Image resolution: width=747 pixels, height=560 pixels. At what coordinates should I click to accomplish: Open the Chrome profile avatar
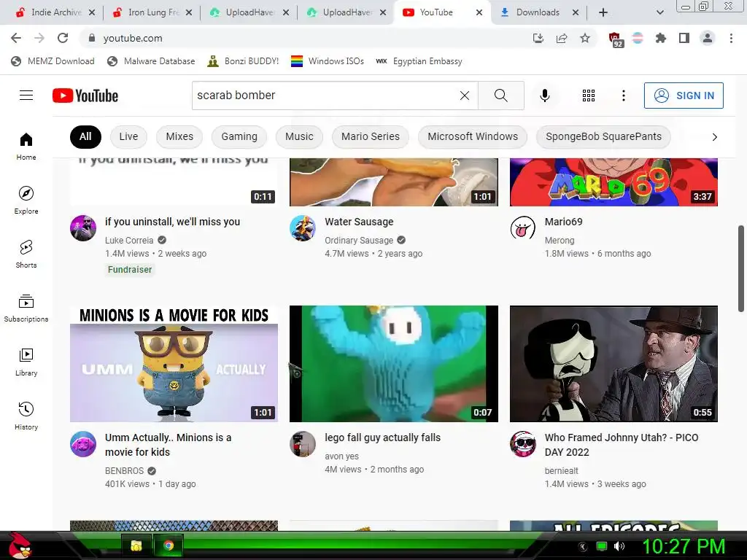pyautogui.click(x=708, y=38)
